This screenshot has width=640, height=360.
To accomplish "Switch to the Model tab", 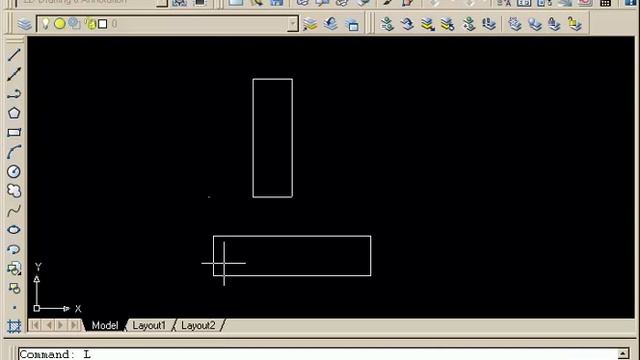I will click(105, 325).
